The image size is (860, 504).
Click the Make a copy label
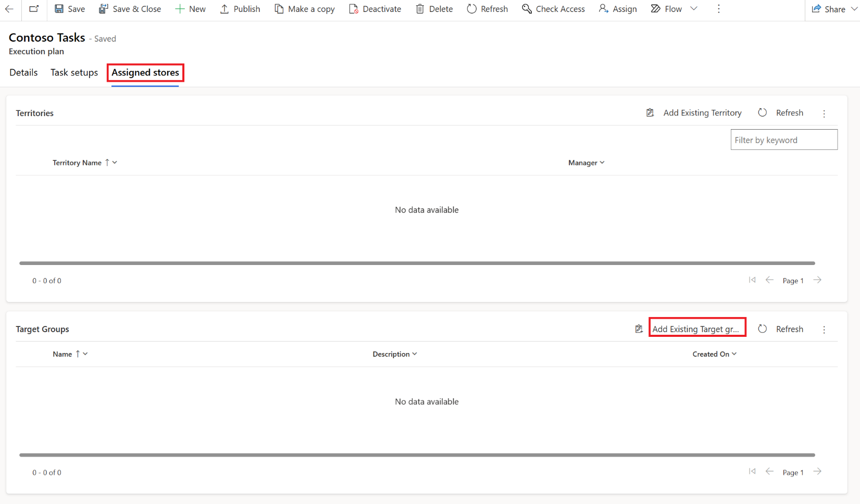click(x=311, y=9)
